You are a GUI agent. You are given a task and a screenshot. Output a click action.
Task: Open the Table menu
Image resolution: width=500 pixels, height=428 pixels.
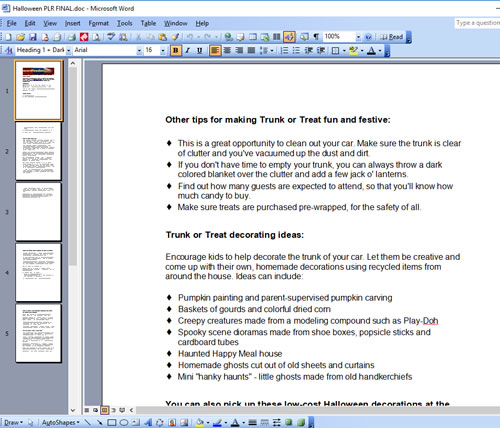(148, 23)
